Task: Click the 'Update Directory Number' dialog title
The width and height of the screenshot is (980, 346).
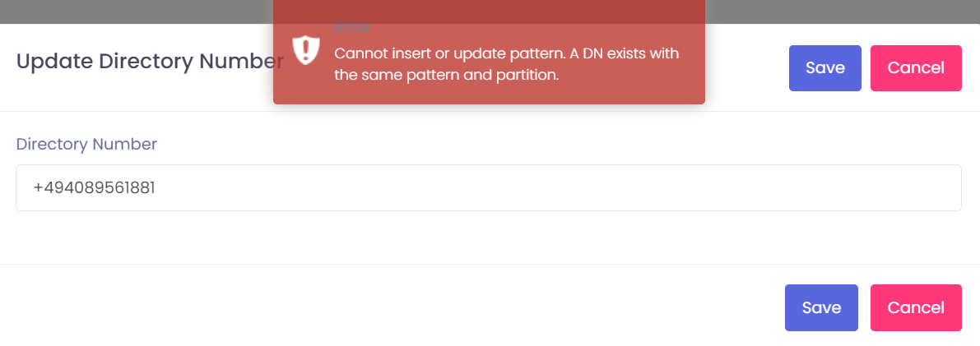Action: click(x=150, y=62)
